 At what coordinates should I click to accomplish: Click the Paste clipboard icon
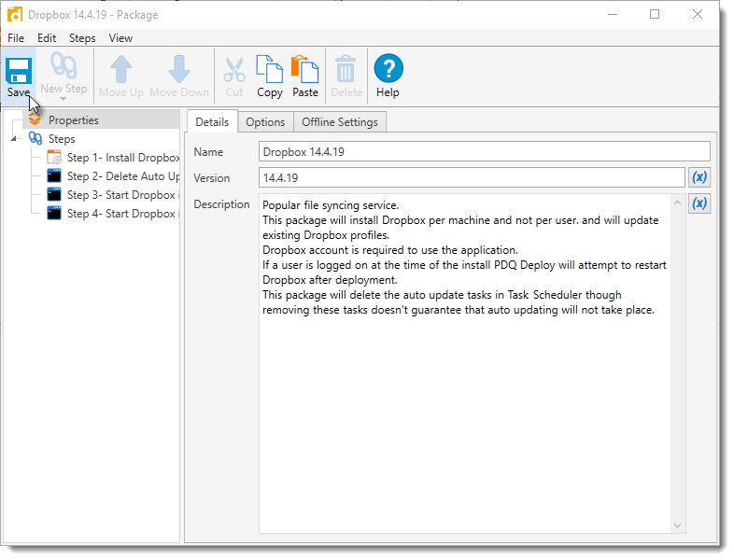[x=305, y=70]
